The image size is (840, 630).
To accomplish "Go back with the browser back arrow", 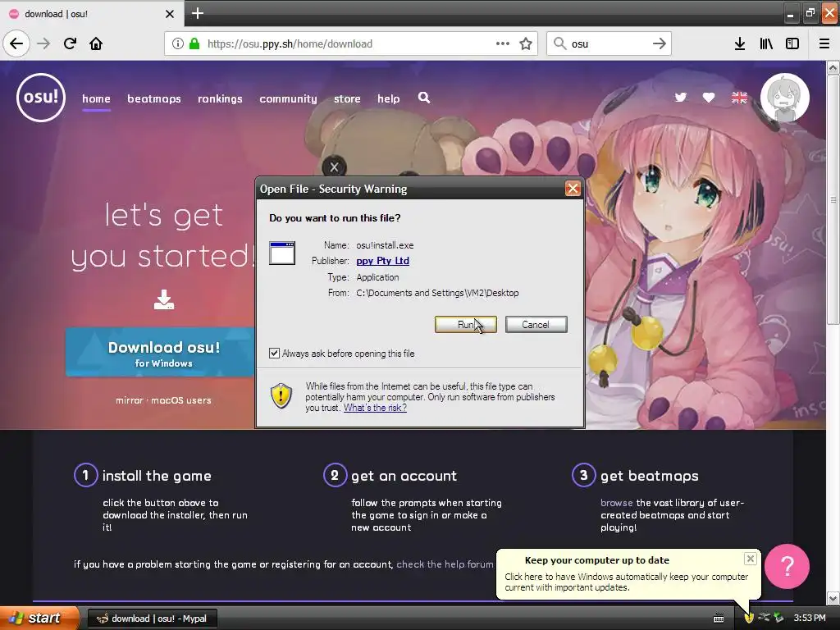I will (16, 44).
